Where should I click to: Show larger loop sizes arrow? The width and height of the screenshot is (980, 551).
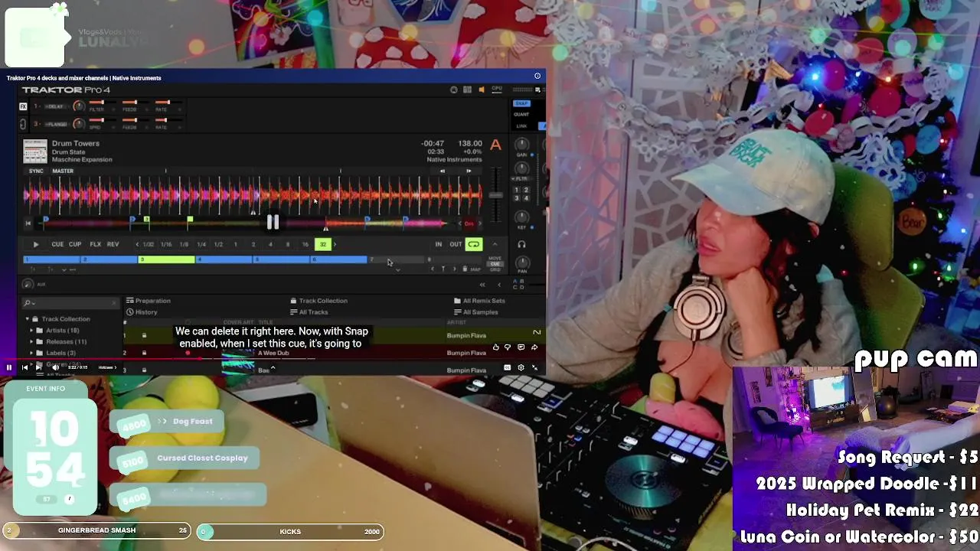335,244
